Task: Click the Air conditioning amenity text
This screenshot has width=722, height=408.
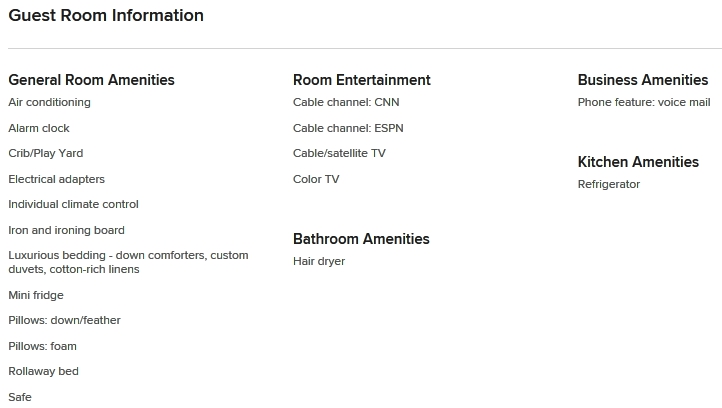Action: [x=49, y=102]
